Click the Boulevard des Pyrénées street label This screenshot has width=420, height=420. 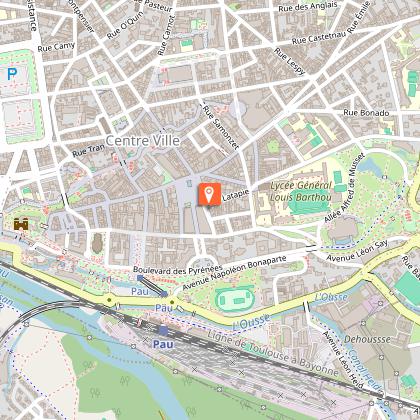178,270
